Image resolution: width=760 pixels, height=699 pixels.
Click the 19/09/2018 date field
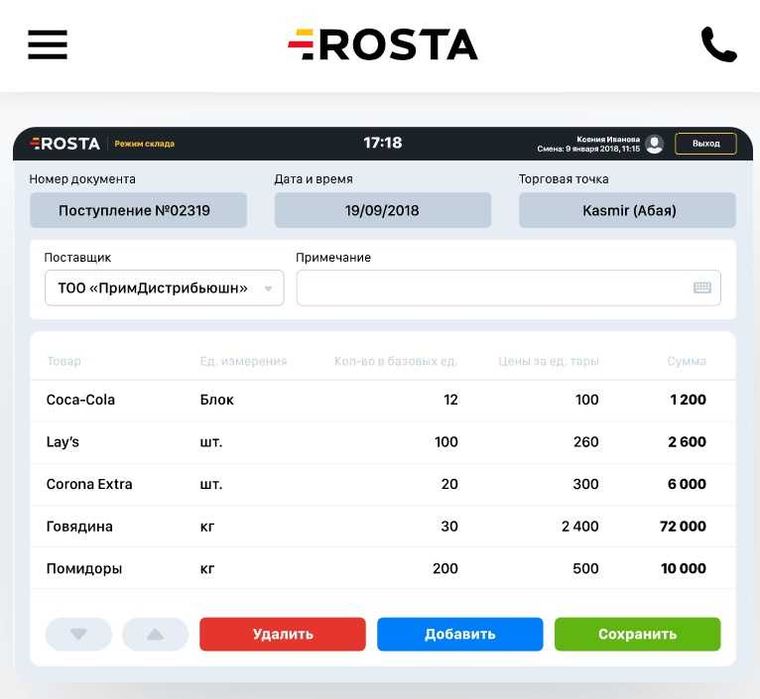[x=383, y=210]
